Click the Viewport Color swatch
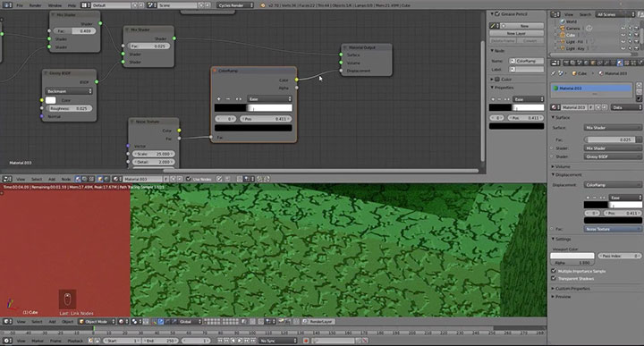This screenshot has width=644, height=346. (x=572, y=256)
